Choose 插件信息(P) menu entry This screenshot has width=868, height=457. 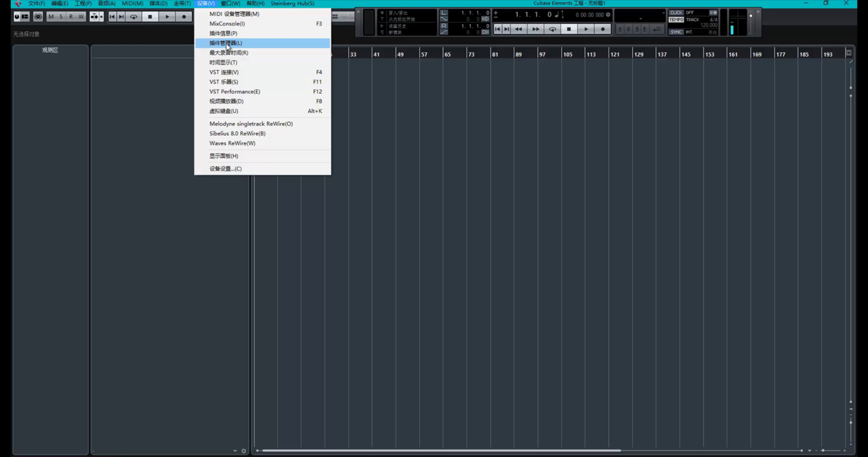tap(262, 33)
